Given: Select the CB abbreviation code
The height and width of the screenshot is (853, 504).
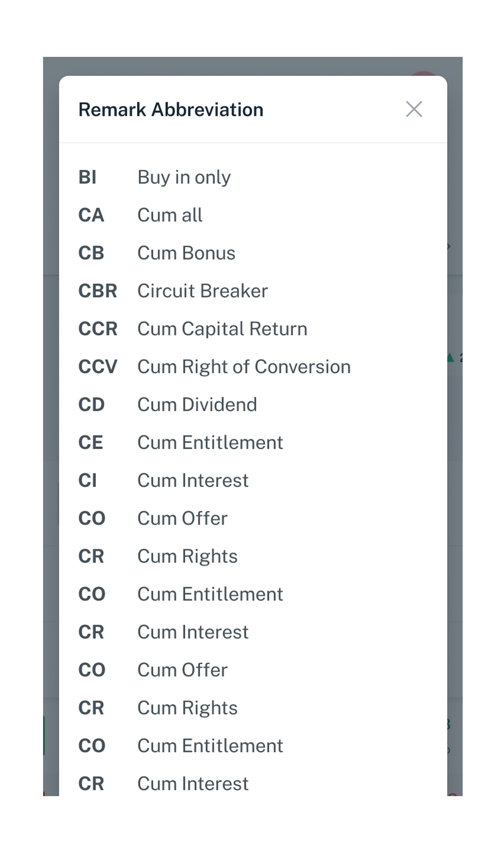Looking at the screenshot, I should pos(91,253).
